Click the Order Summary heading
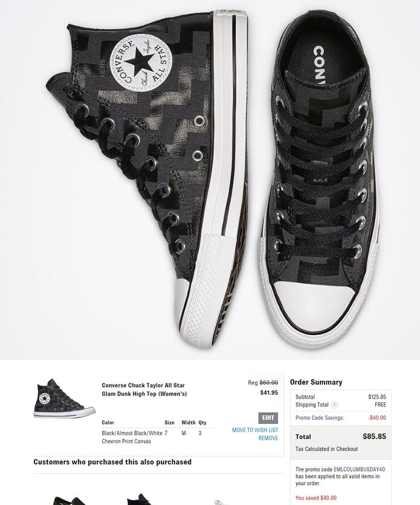 [x=316, y=382]
